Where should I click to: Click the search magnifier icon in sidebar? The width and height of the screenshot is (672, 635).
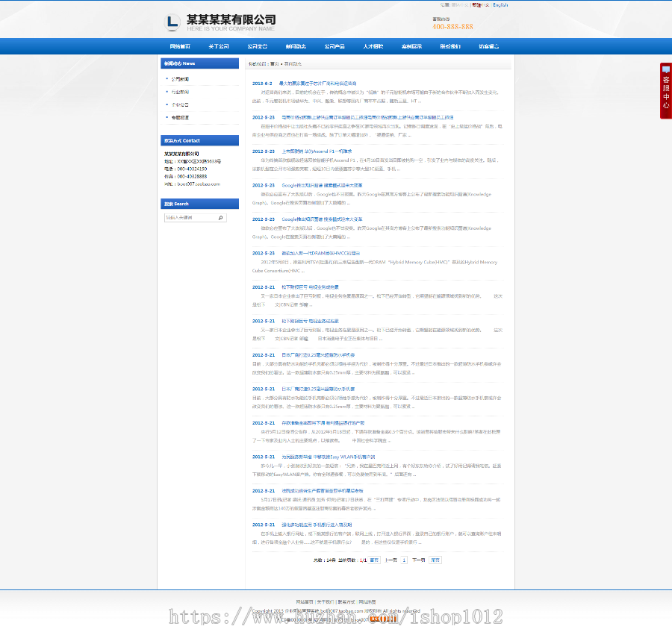[220, 218]
